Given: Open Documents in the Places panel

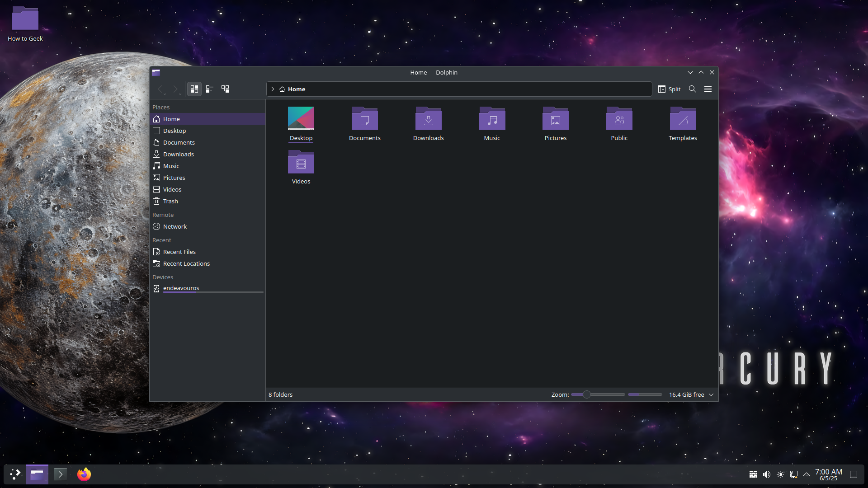Looking at the screenshot, I should tap(208, 142).
